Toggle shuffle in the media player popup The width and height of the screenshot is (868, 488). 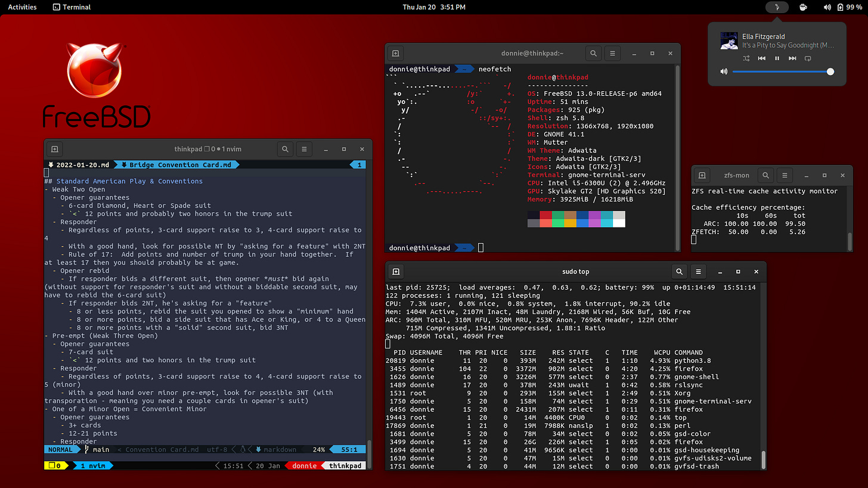[746, 58]
